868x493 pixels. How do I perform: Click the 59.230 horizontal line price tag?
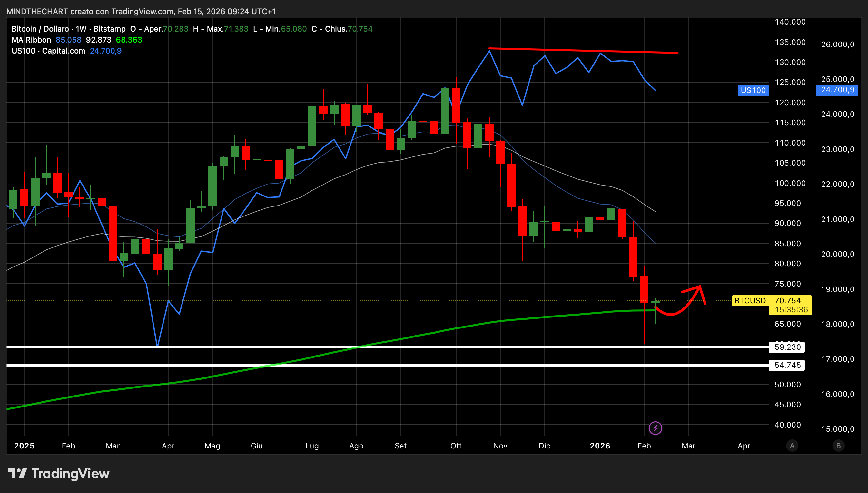coord(787,347)
